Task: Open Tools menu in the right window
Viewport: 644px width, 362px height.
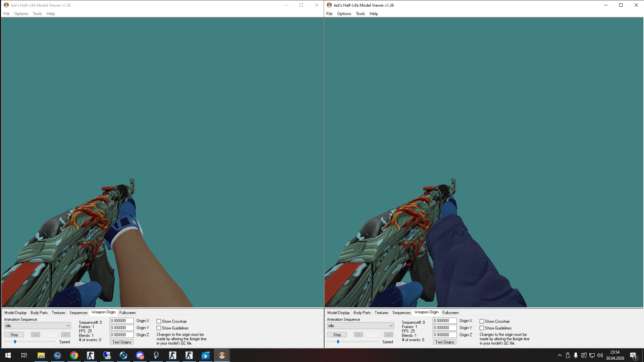Action: (x=360, y=14)
